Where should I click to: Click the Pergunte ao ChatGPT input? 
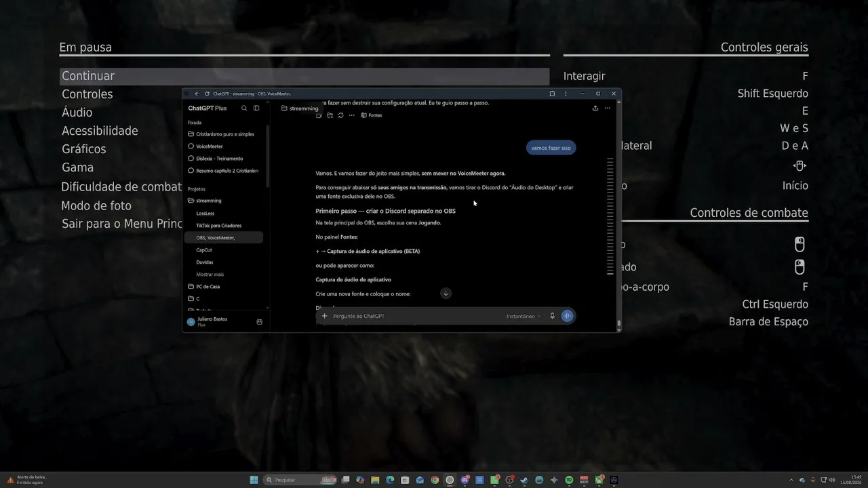417,316
